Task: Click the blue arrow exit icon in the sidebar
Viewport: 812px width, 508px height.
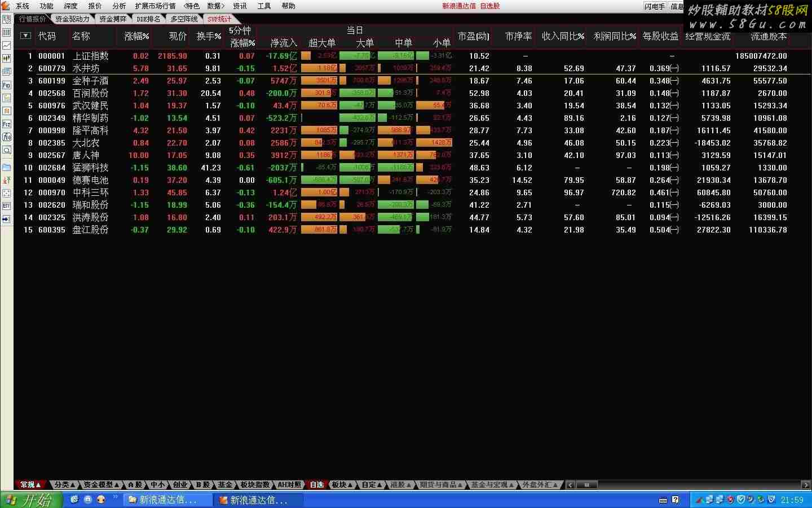Action: click(x=7, y=219)
